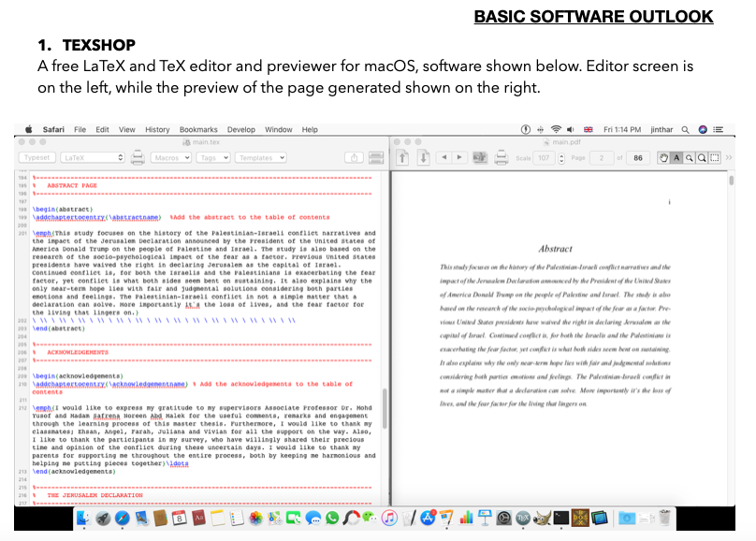
Task: Open Terminal from the Dock
Action: (560, 519)
